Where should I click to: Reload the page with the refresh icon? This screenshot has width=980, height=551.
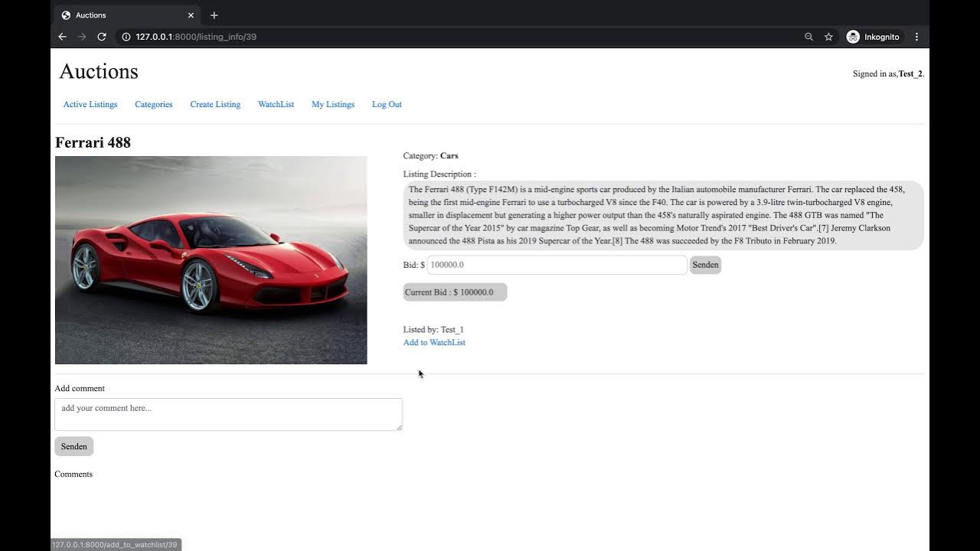coord(102,37)
